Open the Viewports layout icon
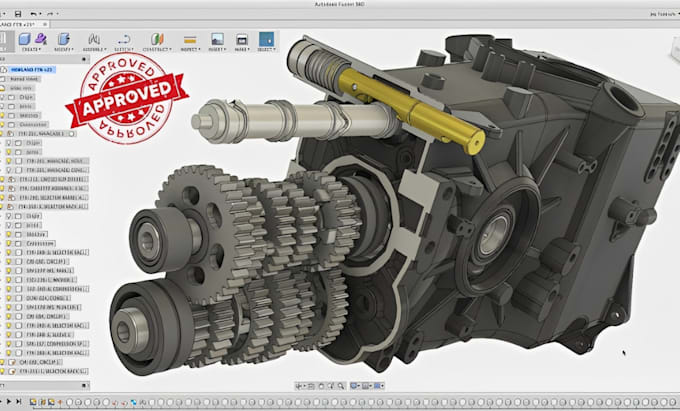This screenshot has width=680, height=411. coord(378,386)
